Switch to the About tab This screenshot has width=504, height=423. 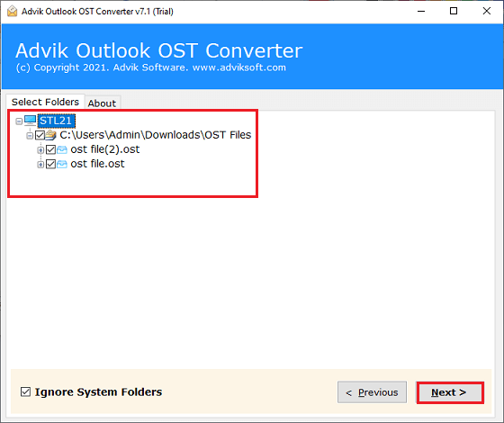click(103, 103)
